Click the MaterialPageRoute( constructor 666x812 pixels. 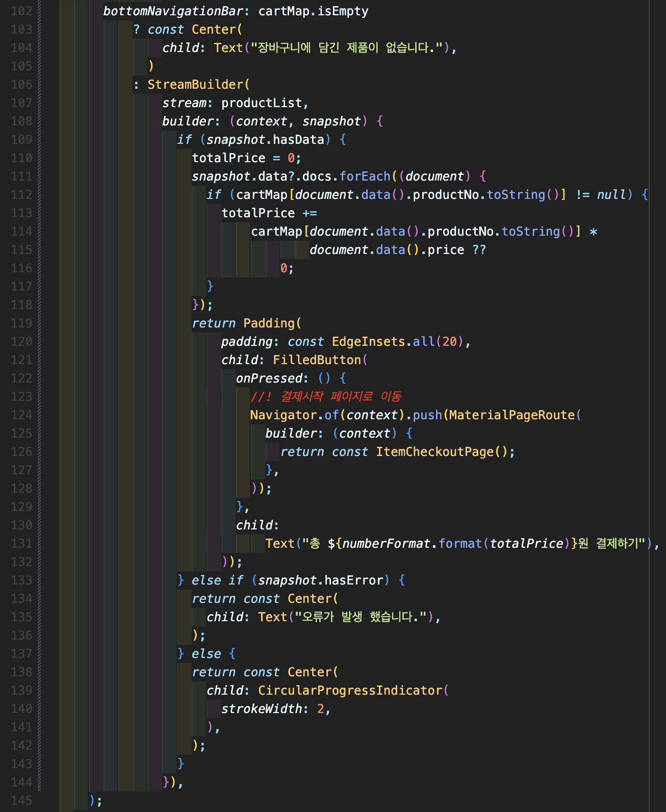point(515,415)
